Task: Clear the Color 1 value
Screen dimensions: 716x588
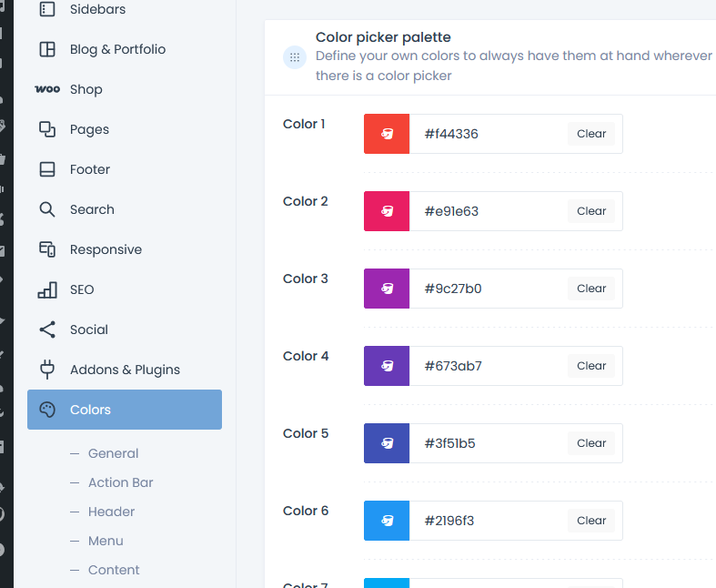Action: 591,134
